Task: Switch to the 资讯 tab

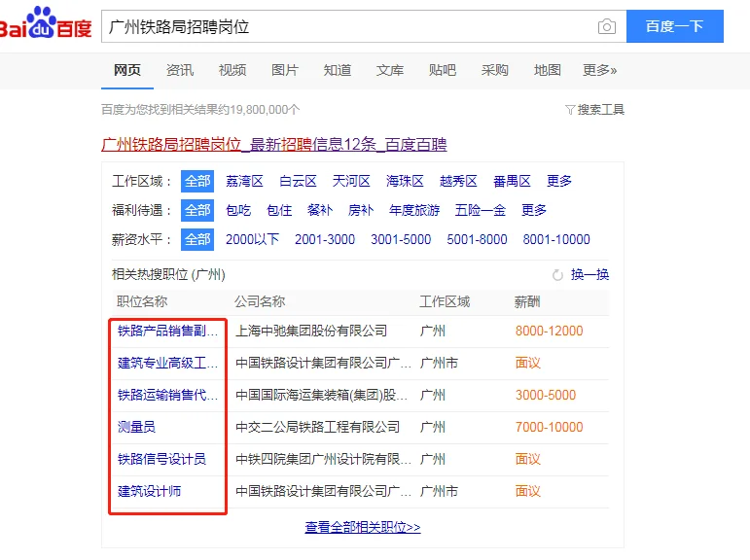Action: coord(180,70)
